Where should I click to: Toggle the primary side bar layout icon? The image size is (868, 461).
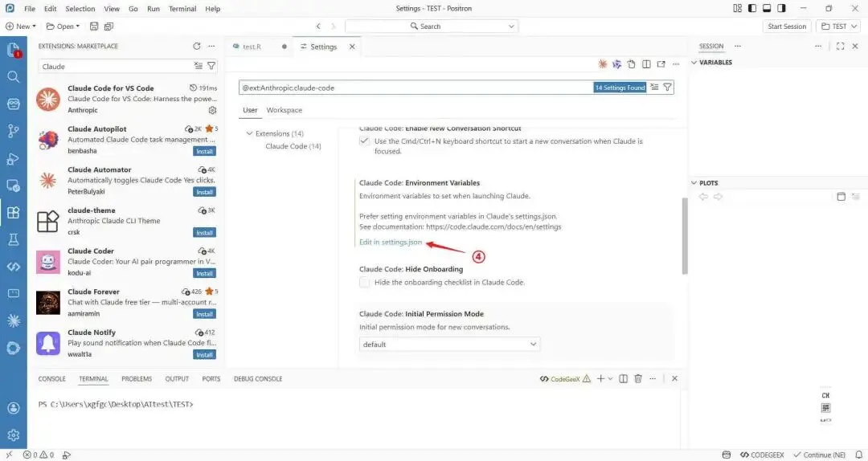(752, 8)
